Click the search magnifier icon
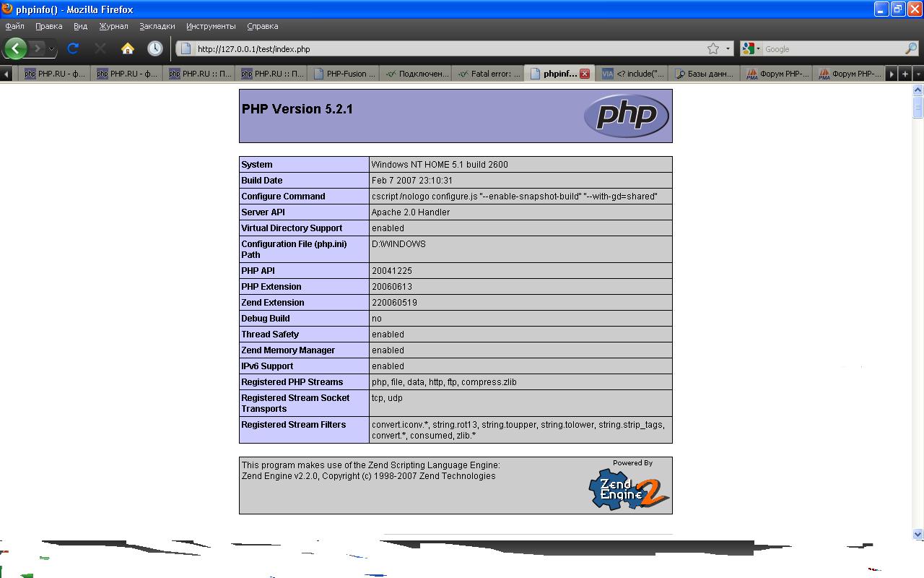This screenshot has width=924, height=578. (911, 48)
